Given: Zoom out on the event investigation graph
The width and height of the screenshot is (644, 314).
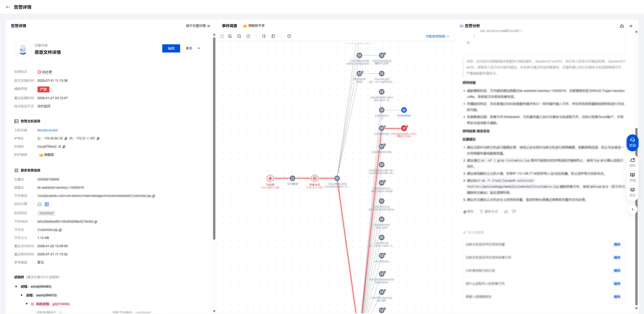Looking at the screenshot, I should tap(239, 37).
